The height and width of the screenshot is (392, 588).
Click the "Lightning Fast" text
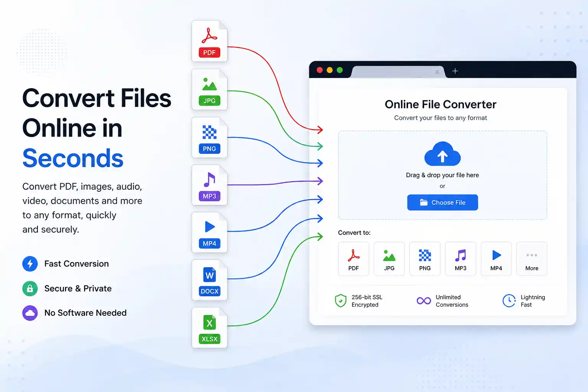click(x=533, y=301)
